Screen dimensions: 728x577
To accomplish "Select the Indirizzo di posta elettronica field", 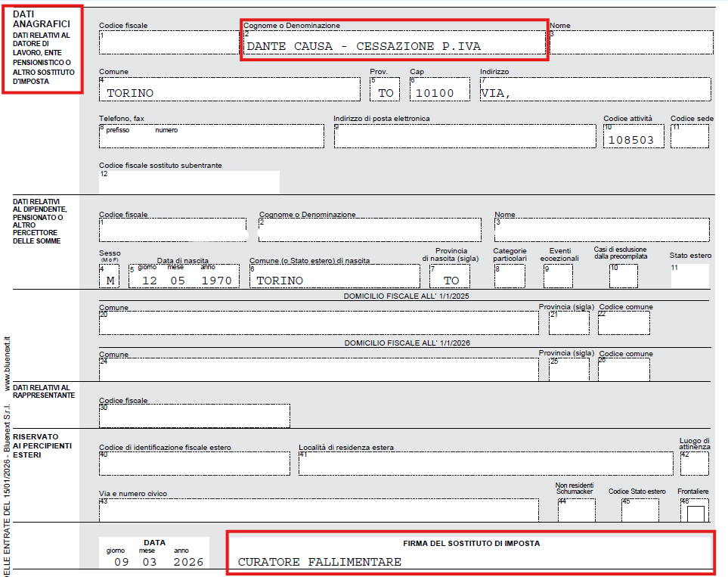I will point(465,136).
